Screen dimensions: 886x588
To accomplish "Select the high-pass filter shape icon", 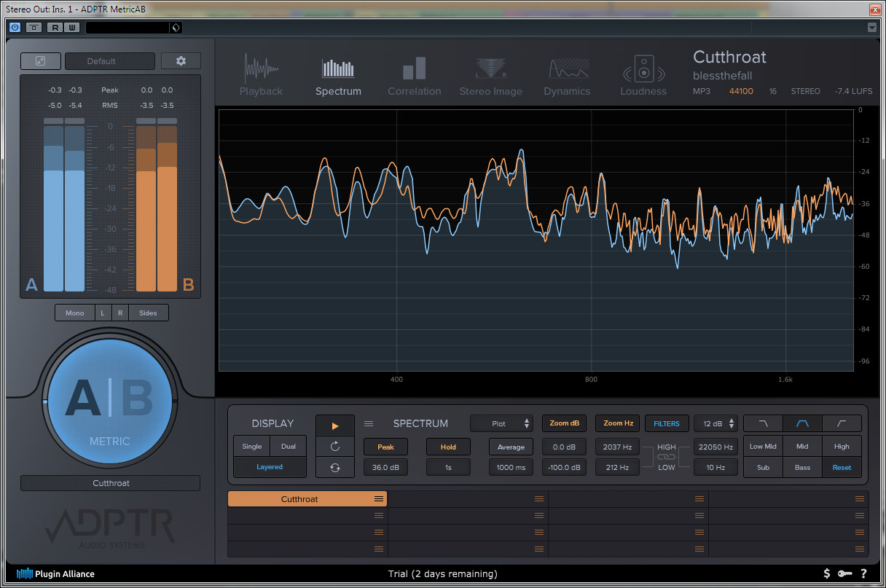I will click(842, 423).
